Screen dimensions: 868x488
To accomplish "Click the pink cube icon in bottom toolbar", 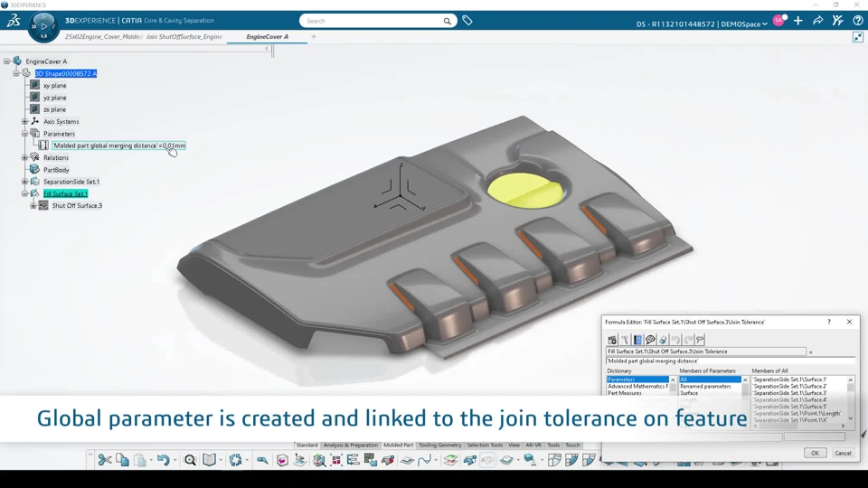I will click(282, 460).
